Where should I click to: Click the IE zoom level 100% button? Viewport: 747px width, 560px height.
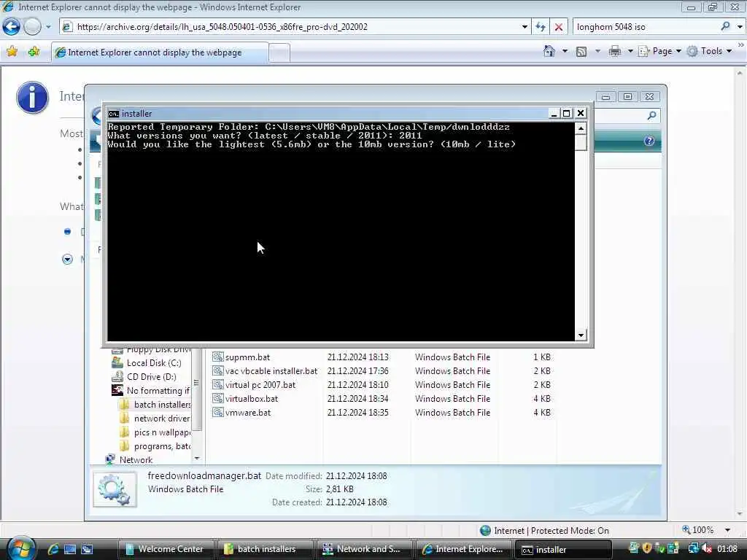[x=698, y=530]
